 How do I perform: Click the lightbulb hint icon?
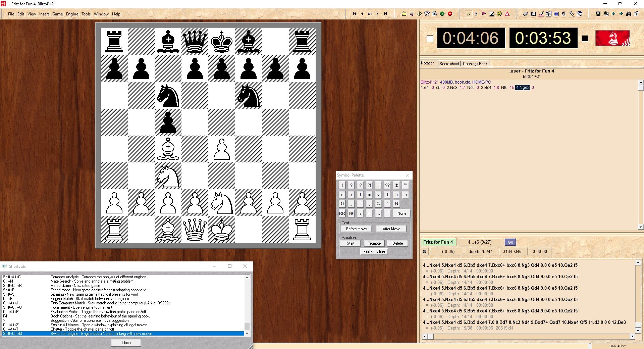[x=427, y=14]
